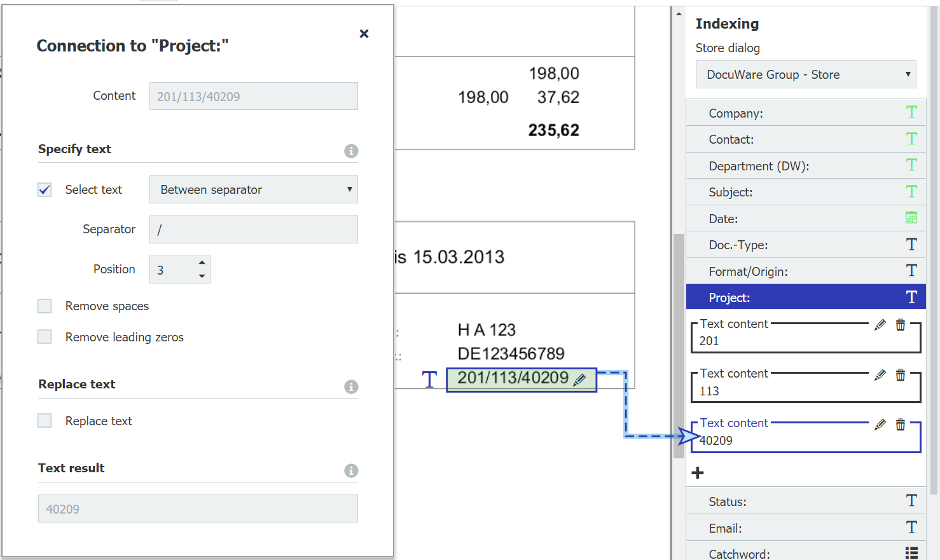Open the Between separator dropdown
Image resolution: width=940 pixels, height=560 pixels.
253,189
